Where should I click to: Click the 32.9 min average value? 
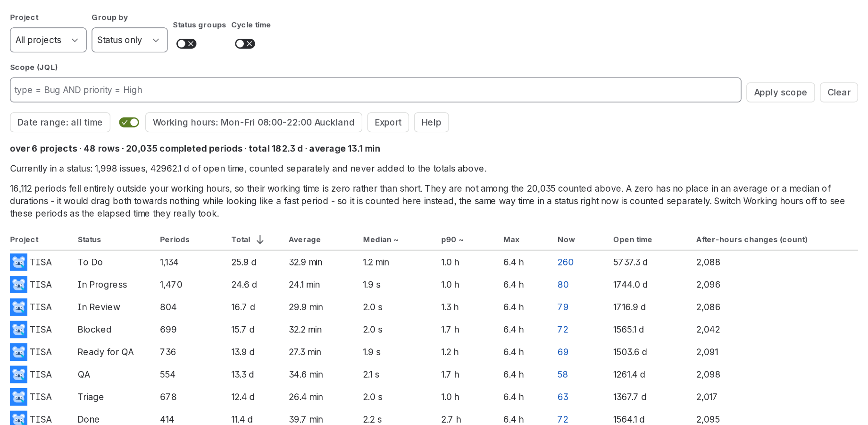click(306, 263)
